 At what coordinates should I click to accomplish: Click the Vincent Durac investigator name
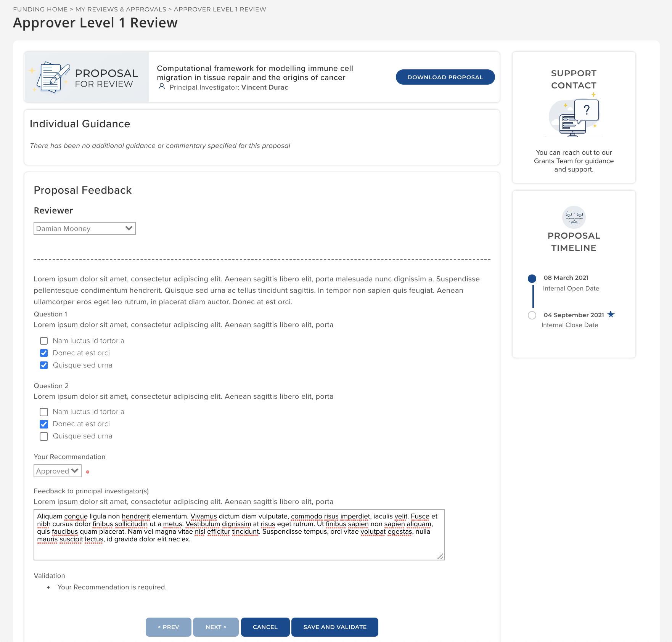pos(265,87)
